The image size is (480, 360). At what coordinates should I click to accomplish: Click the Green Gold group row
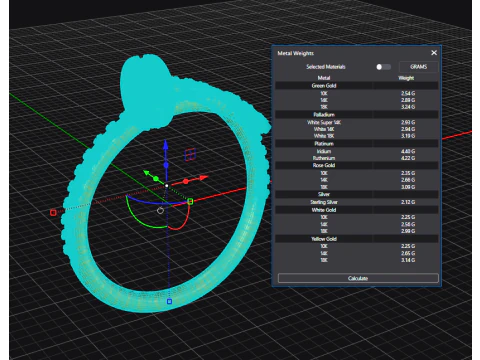[357, 86]
